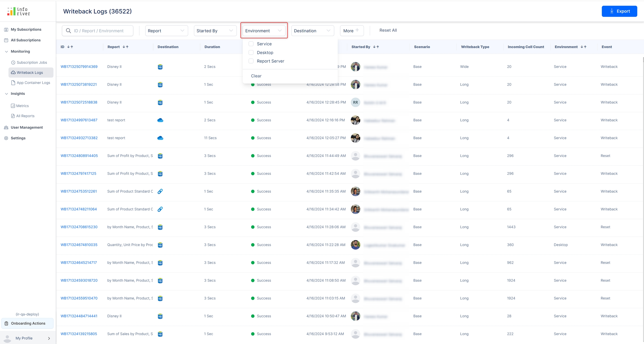The height and width of the screenshot is (344, 644).
Task: Go to App Container Logs
Action: (x=33, y=83)
